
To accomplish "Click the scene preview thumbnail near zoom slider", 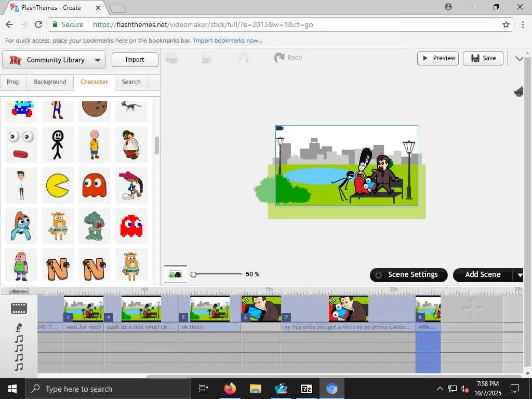I will point(176,274).
